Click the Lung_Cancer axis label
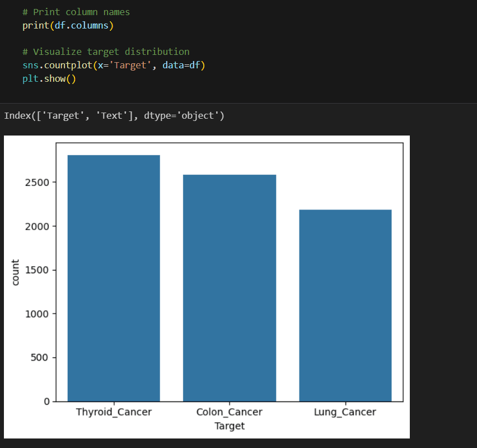Image resolution: width=477 pixels, height=448 pixels. 345,412
